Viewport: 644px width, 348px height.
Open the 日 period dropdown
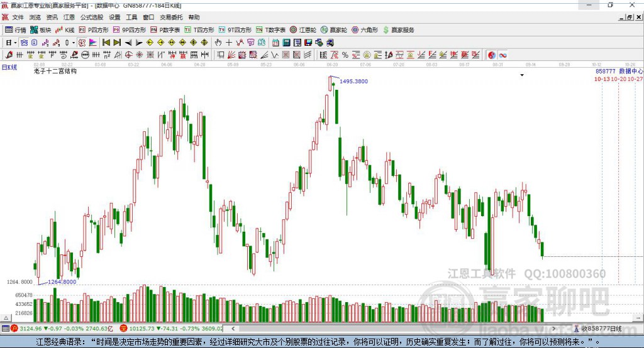(x=11, y=43)
